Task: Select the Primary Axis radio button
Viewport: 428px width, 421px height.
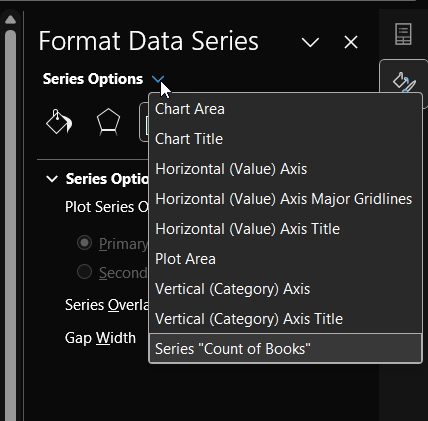Action: tap(84, 243)
